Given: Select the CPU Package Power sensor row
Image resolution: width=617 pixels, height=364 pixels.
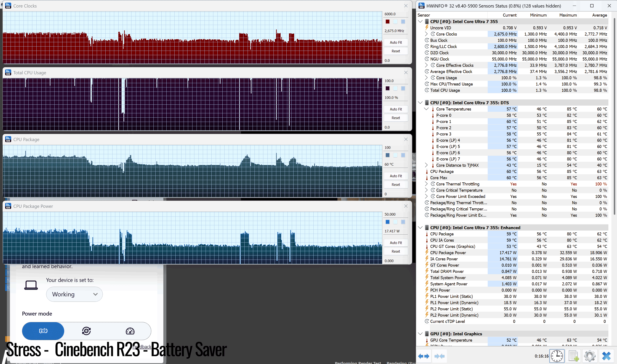Looking at the screenshot, I should point(513,253).
